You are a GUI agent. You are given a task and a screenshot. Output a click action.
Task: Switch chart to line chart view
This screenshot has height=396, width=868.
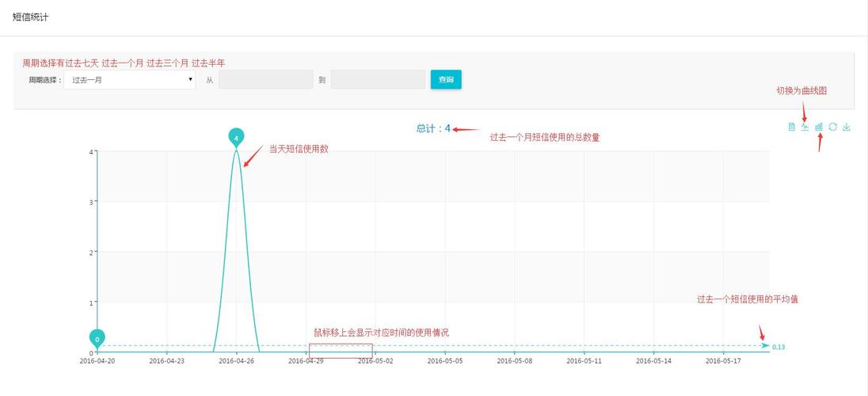805,127
